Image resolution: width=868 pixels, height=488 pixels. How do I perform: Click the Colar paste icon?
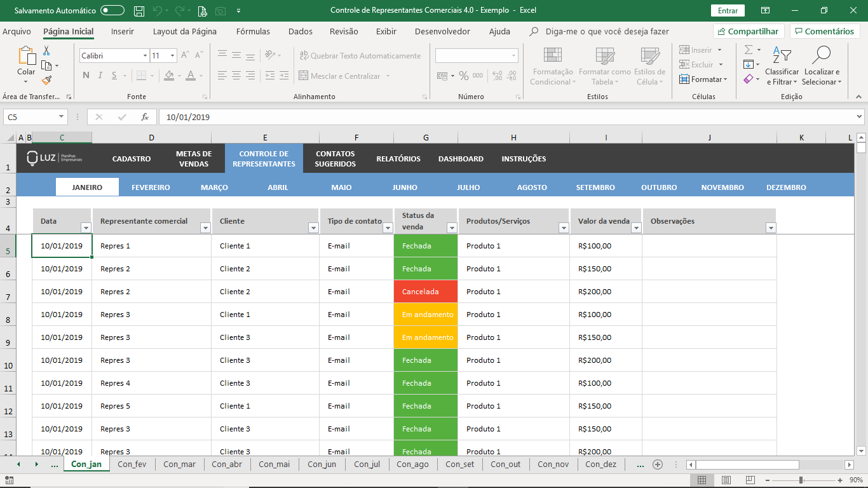click(x=26, y=56)
